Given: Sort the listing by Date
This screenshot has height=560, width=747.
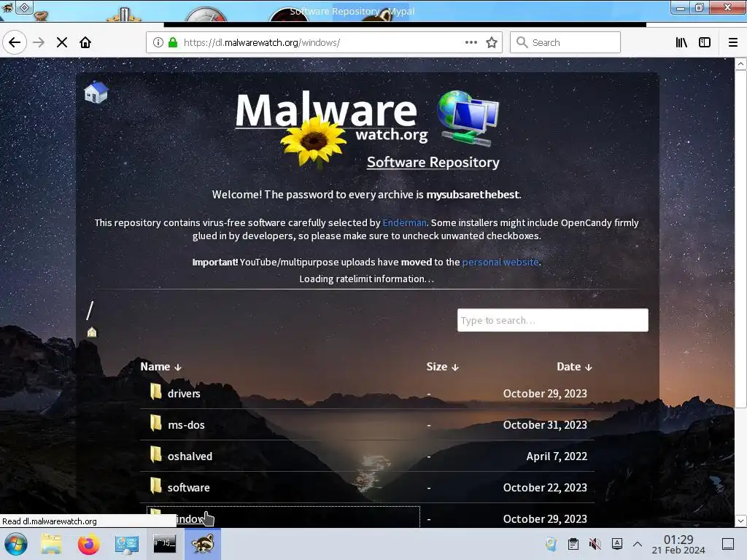Looking at the screenshot, I should pos(574,367).
